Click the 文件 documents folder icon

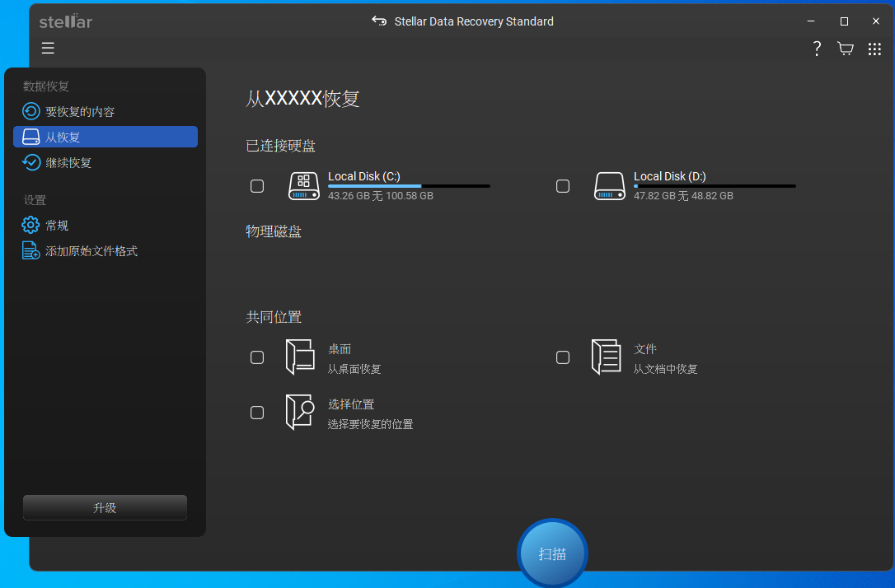[x=607, y=357]
